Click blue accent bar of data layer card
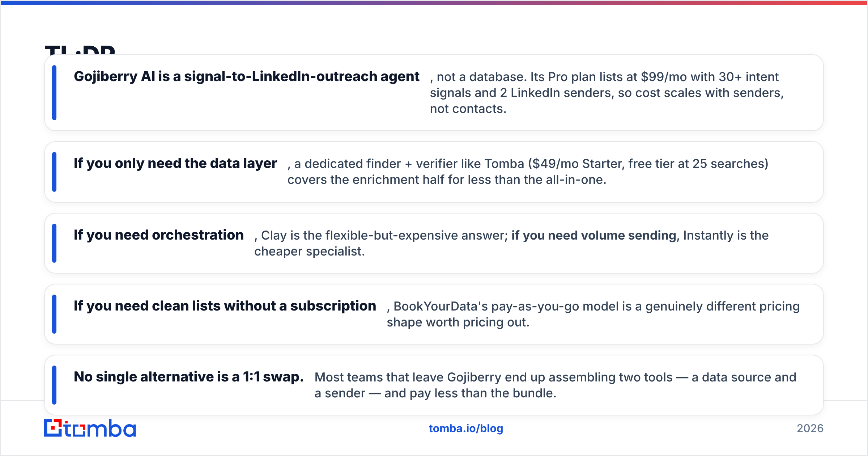Image resolution: width=868 pixels, height=456 pixels. pos(54,172)
